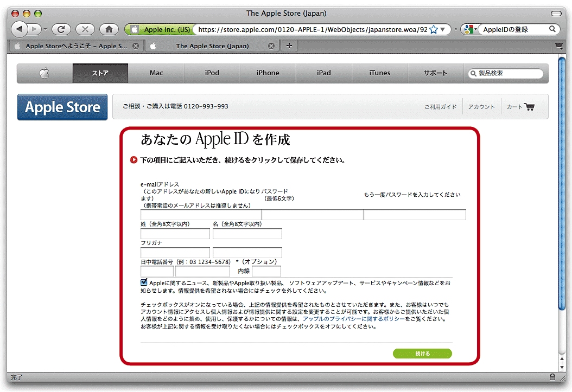Click the main phone number field
Viewport: 572px width, 392px height.
202,272
